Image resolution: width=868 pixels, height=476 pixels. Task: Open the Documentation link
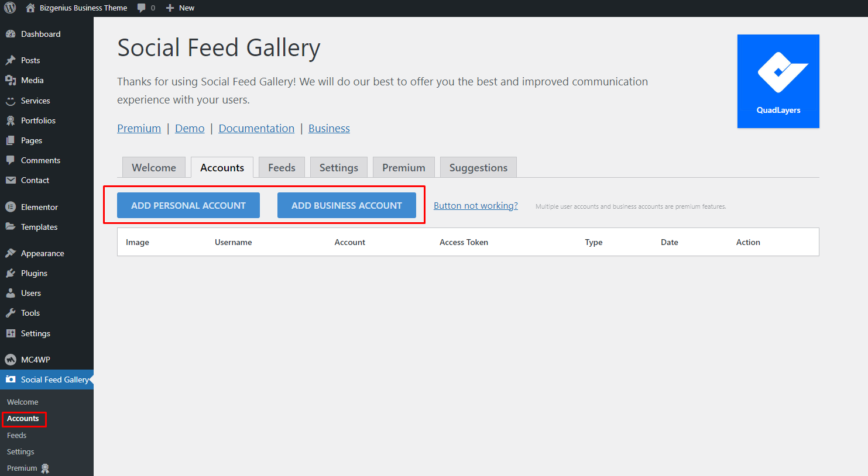coord(256,129)
